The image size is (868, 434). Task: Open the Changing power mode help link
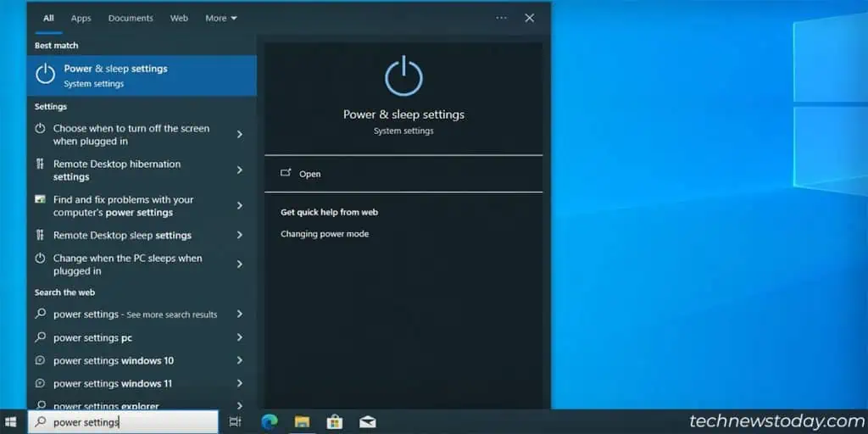[325, 234]
